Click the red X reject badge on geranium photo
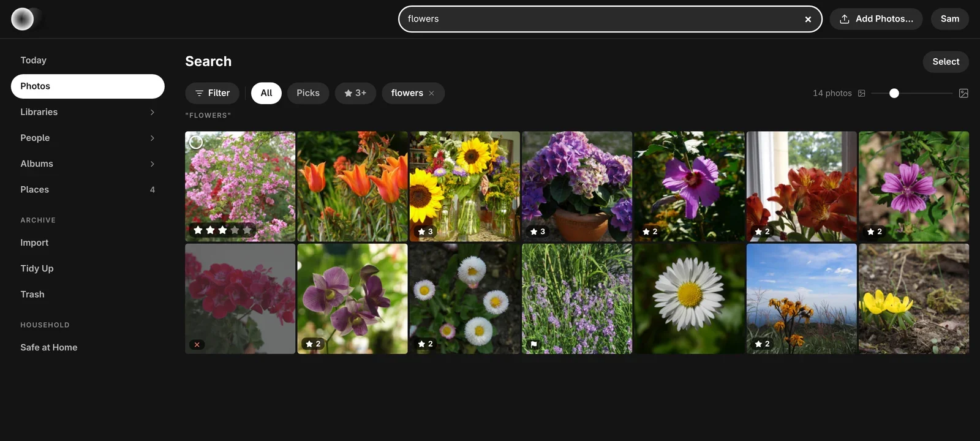This screenshot has height=441, width=980. coord(197,345)
